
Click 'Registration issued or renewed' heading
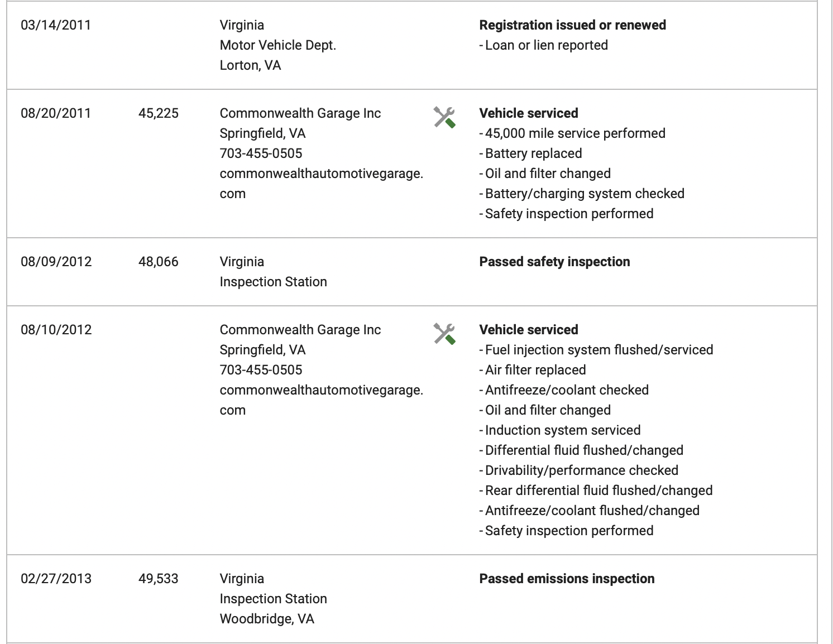point(573,25)
